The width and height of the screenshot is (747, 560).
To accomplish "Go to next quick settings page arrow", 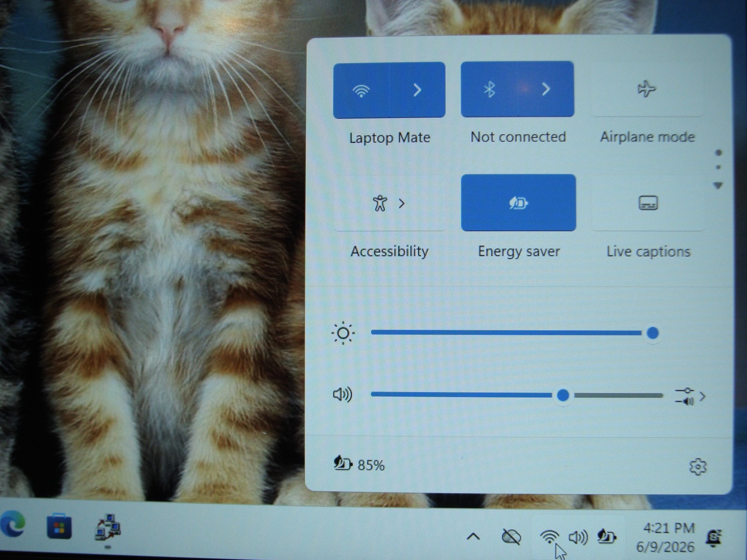I will point(719,185).
